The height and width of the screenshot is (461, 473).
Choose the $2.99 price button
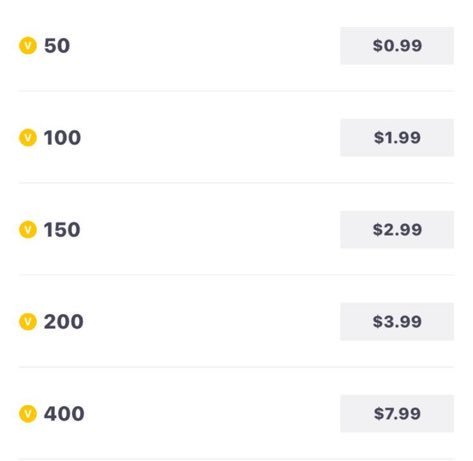tap(397, 229)
